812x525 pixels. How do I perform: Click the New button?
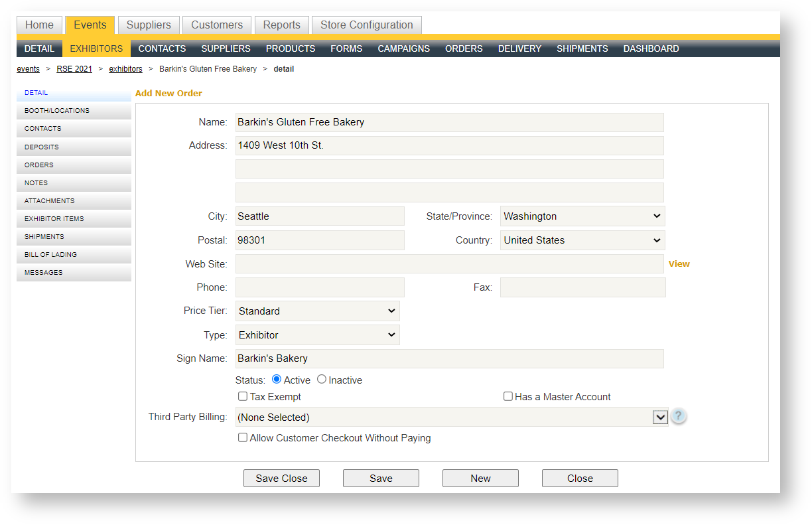click(x=480, y=478)
